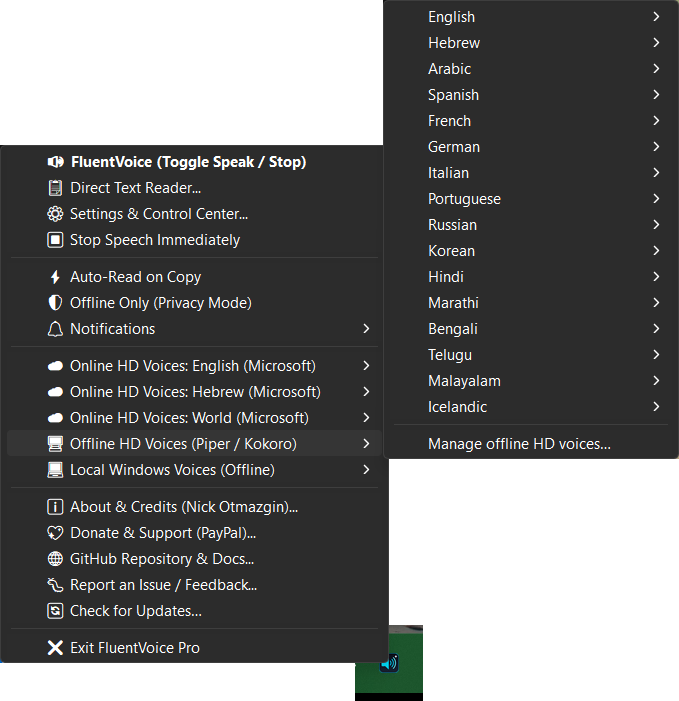
Task: Click the cloud icon for Hebrew voices
Action: pyautogui.click(x=55, y=392)
